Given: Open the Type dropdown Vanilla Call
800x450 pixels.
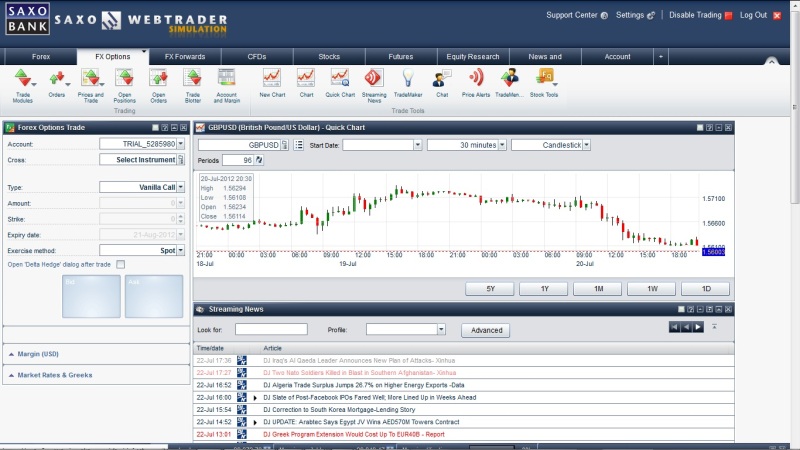Looking at the screenshot, I should [181, 187].
